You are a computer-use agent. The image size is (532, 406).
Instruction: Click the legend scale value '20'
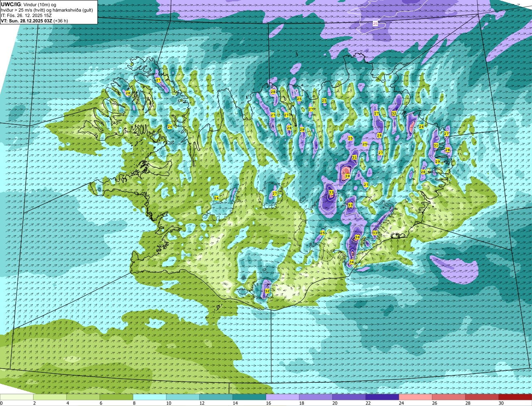click(x=335, y=403)
